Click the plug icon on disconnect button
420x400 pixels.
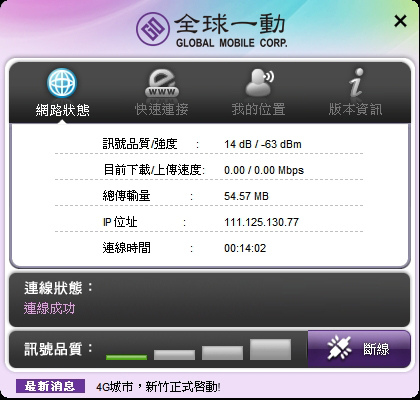click(x=339, y=349)
